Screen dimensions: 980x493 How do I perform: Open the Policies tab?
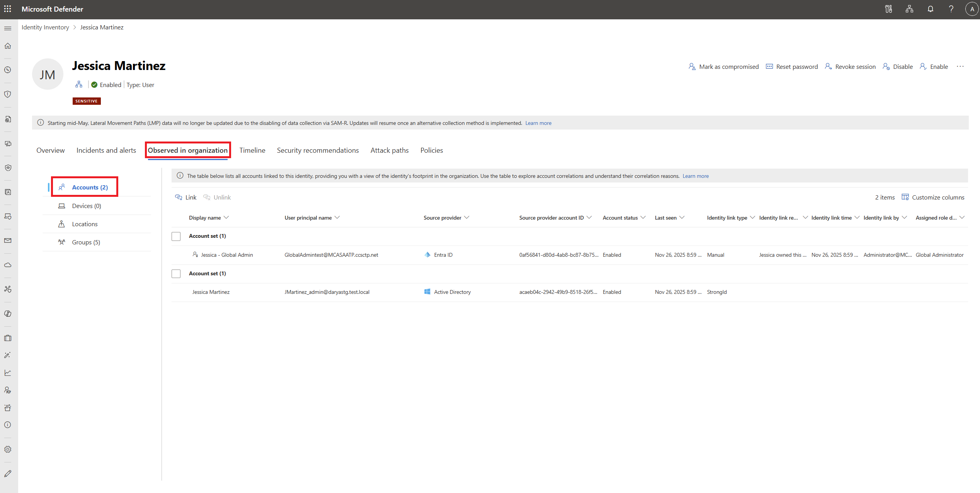[432, 150]
